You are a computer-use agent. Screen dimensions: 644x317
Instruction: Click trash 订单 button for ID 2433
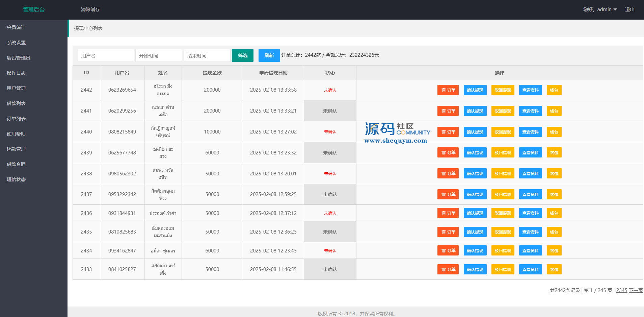coord(448,269)
